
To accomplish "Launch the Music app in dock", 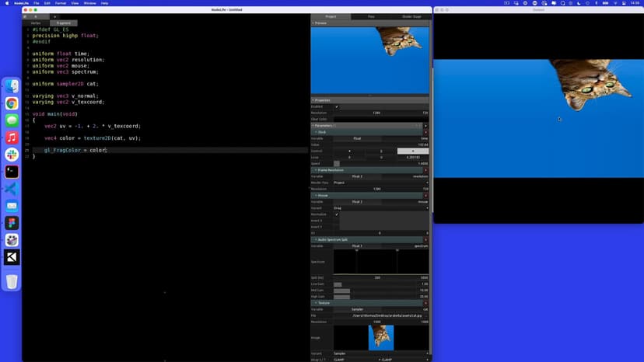I will tap(12, 137).
